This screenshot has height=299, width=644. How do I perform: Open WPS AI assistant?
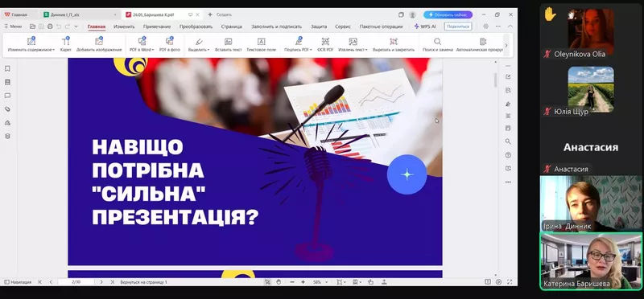pos(425,27)
